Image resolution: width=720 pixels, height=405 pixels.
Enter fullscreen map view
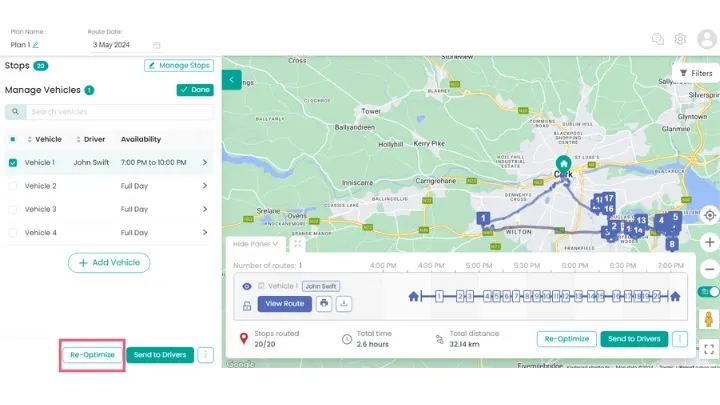click(x=709, y=349)
